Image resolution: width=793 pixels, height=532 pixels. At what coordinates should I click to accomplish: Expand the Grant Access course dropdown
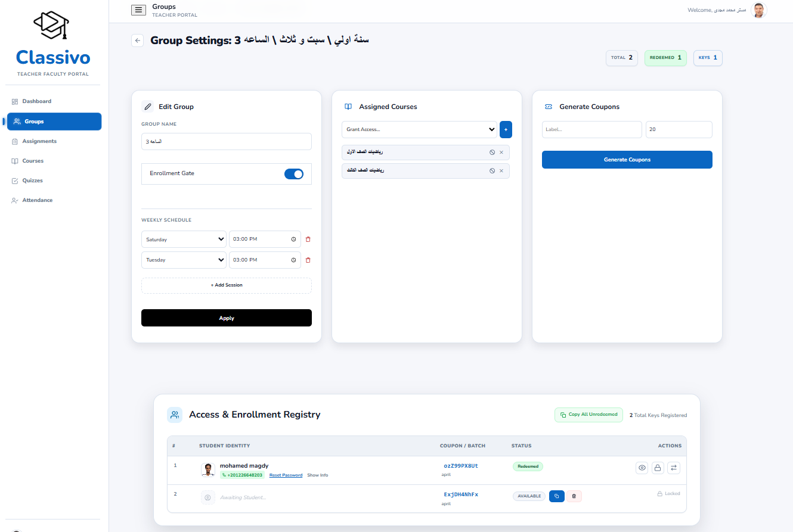pyautogui.click(x=419, y=129)
